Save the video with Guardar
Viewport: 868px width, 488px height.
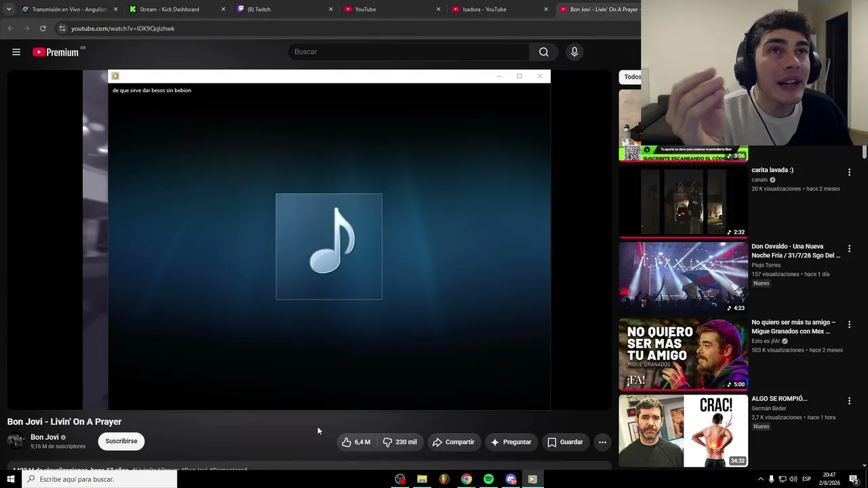566,442
